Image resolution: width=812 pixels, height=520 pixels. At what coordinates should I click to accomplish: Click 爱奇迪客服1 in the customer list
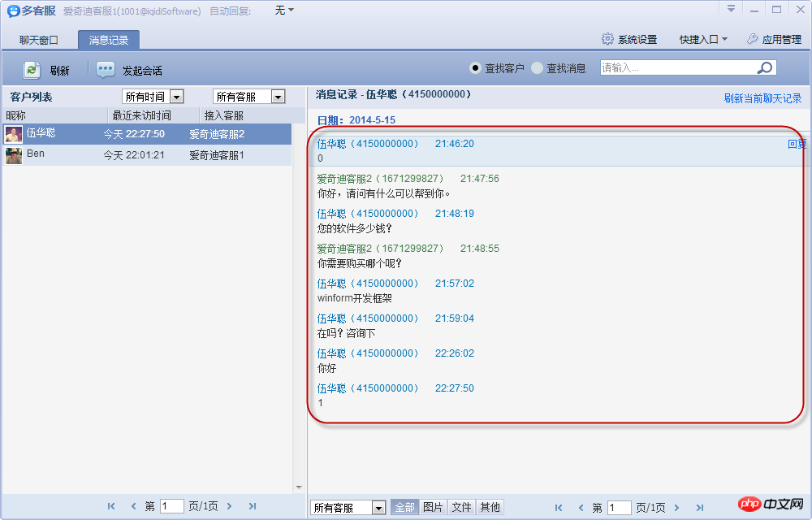point(217,155)
